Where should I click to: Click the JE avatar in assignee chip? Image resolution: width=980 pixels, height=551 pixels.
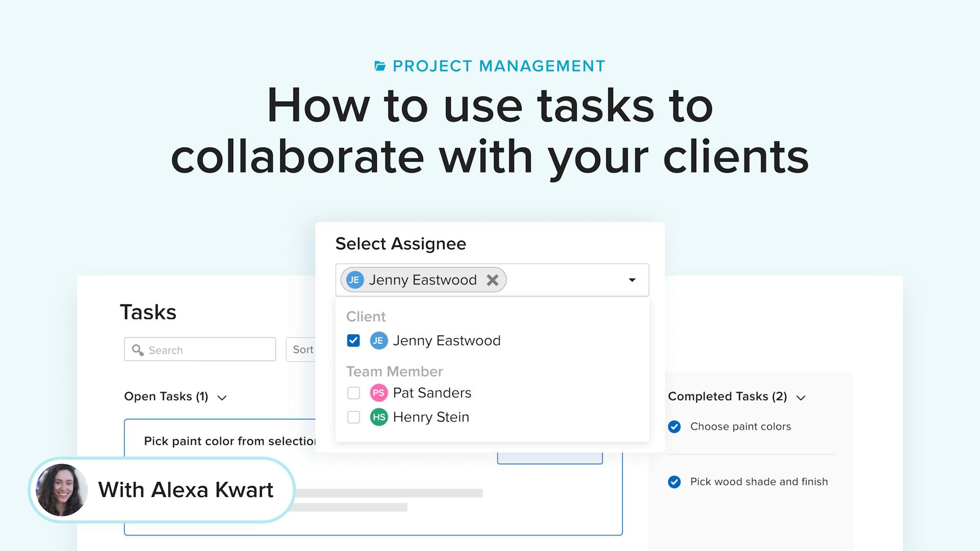pyautogui.click(x=354, y=280)
